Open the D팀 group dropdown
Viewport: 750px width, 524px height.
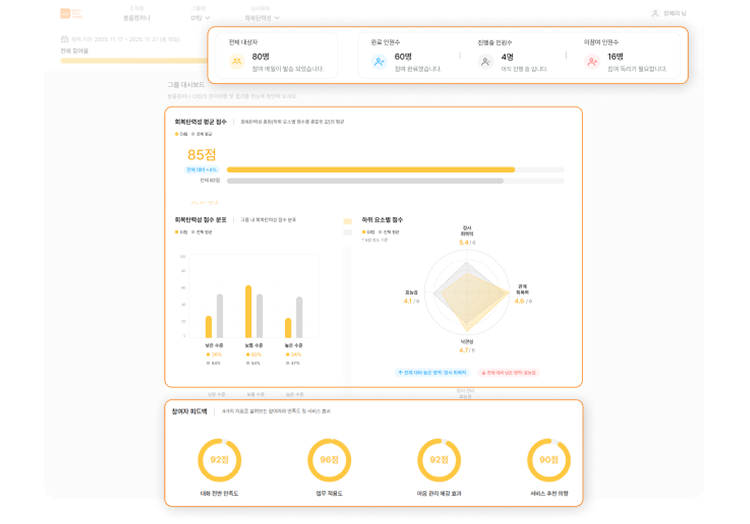[200, 18]
